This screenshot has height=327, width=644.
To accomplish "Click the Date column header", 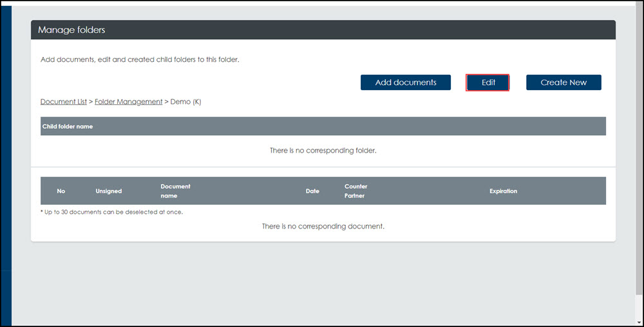I will click(312, 191).
